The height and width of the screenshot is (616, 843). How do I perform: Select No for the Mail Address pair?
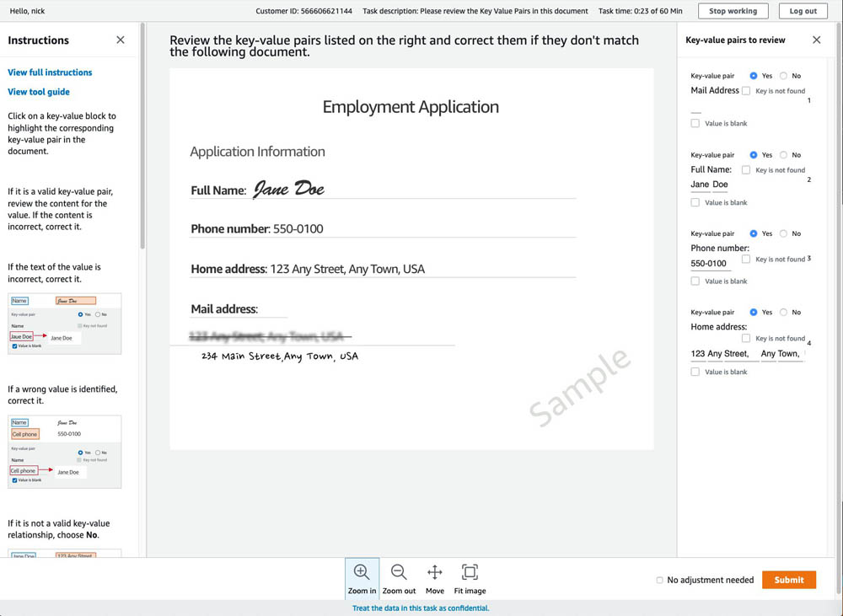[783, 76]
